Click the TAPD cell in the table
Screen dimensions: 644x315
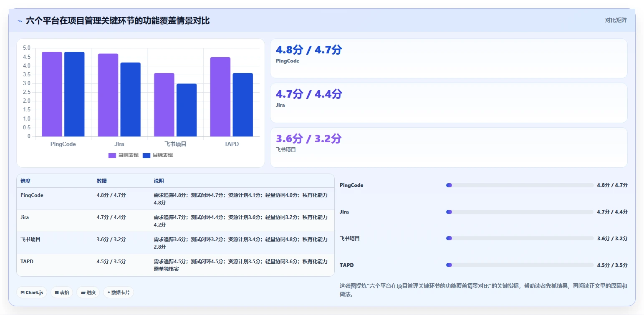[x=27, y=262]
